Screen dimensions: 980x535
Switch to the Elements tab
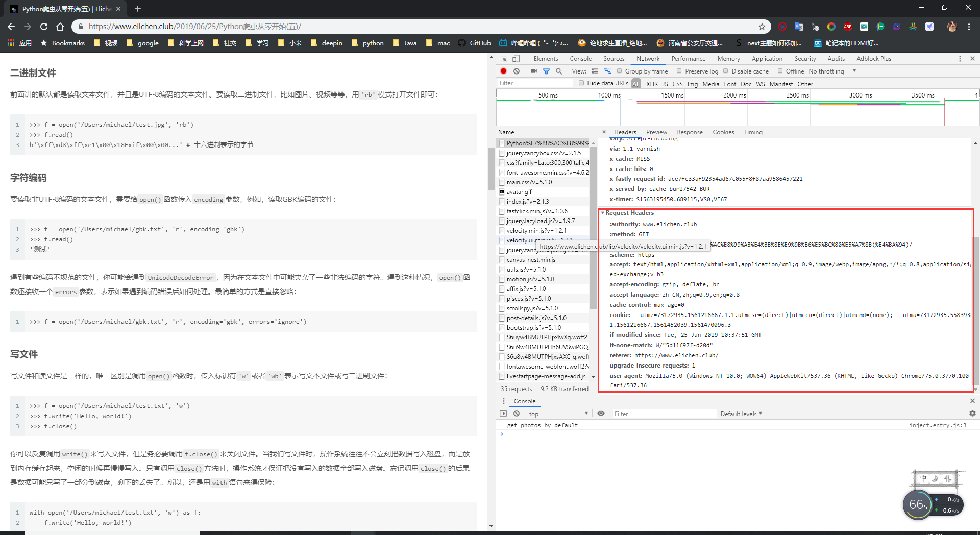coord(546,59)
